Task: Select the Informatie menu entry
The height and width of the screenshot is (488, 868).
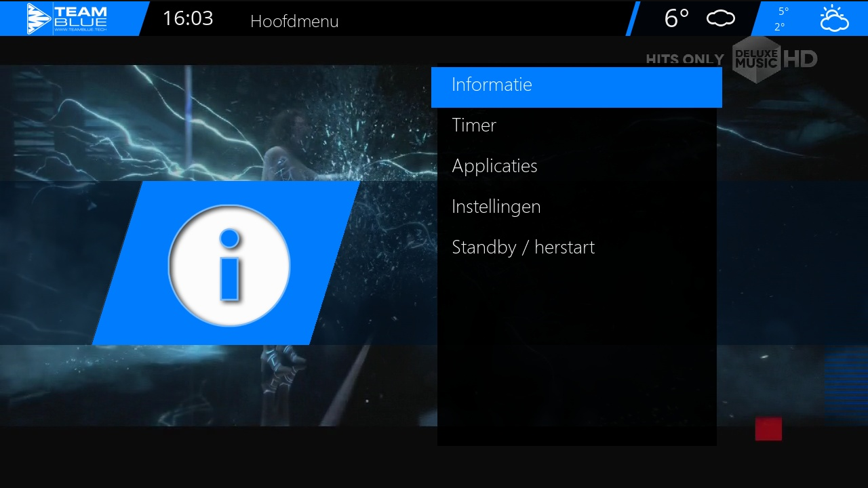Action: pyautogui.click(x=576, y=87)
